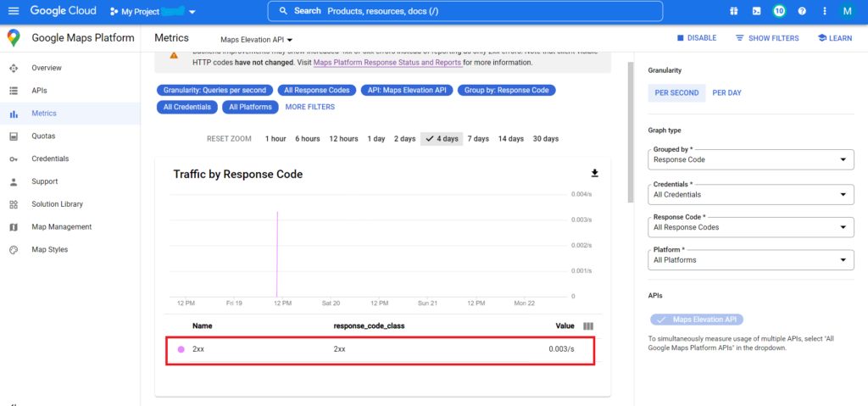The image size is (868, 406).
Task: Click the Credentials key icon
Action: tap(14, 159)
